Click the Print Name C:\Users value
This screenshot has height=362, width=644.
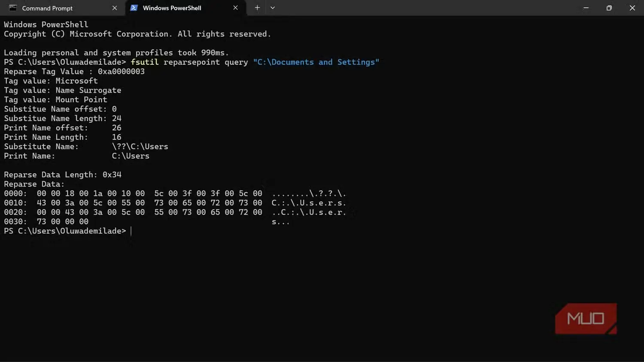131,156
